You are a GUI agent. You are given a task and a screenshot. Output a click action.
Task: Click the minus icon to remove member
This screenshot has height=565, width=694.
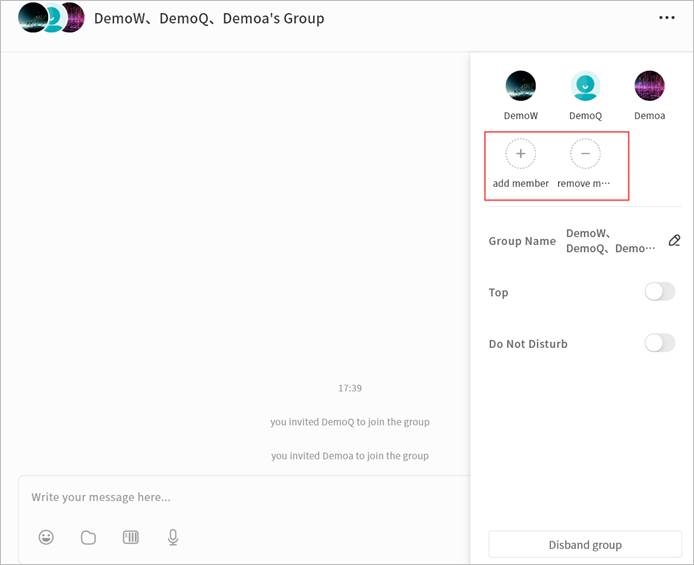[x=585, y=154]
